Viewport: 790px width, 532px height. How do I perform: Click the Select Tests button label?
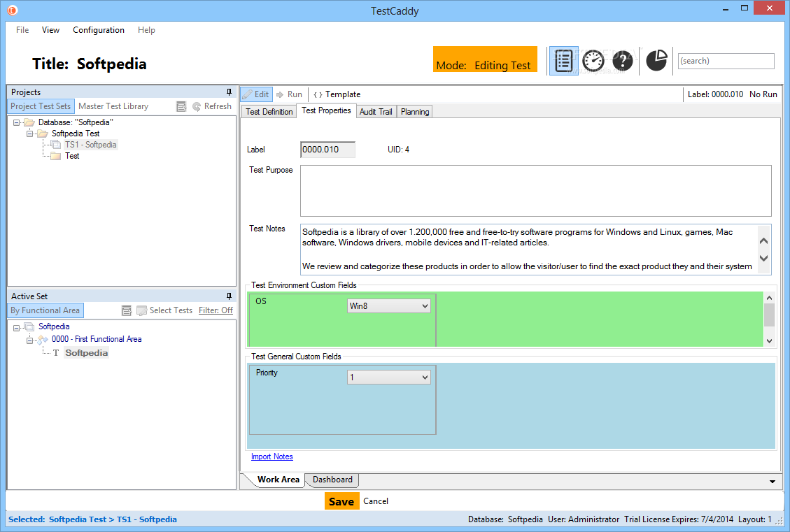[171, 310]
